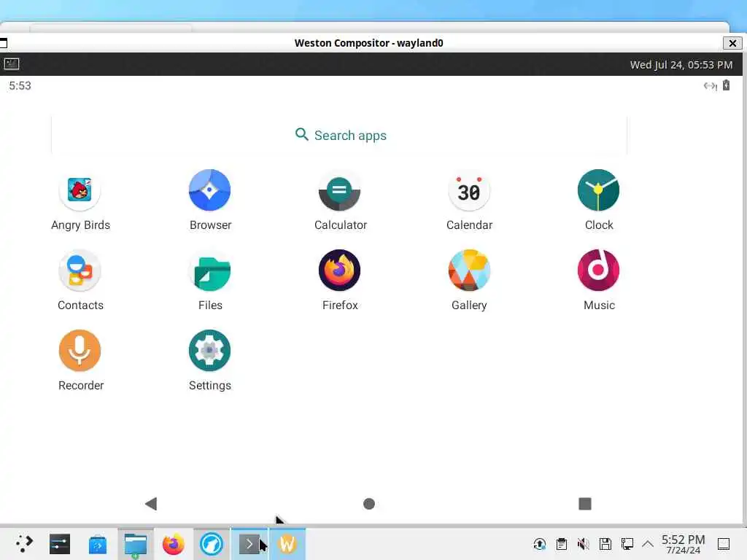Click the blue circular browser taskbar icon
The image size is (747, 560).
pos(212,544)
